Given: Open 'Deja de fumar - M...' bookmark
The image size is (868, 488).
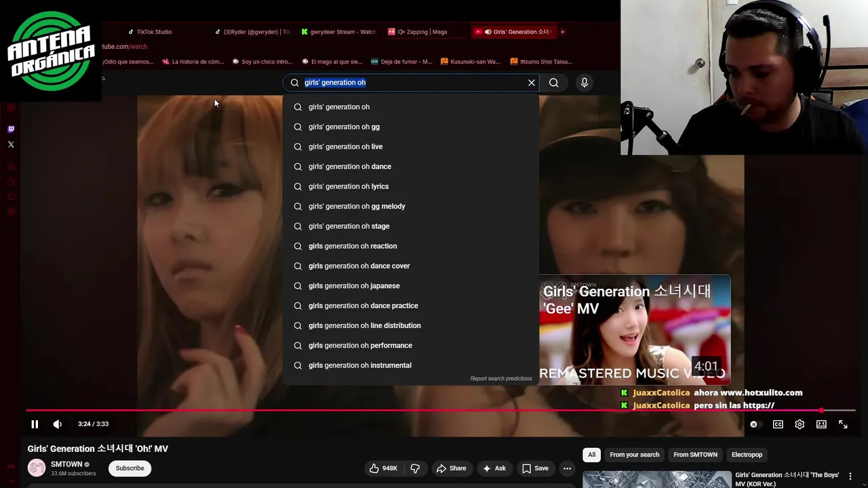Looking at the screenshot, I should 401,62.
